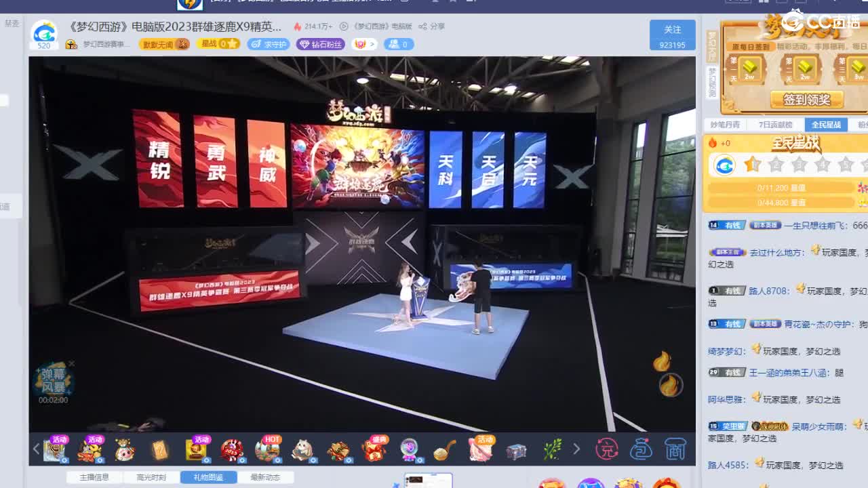Open the gift bag icon
The width and height of the screenshot is (868, 488).
click(x=641, y=449)
